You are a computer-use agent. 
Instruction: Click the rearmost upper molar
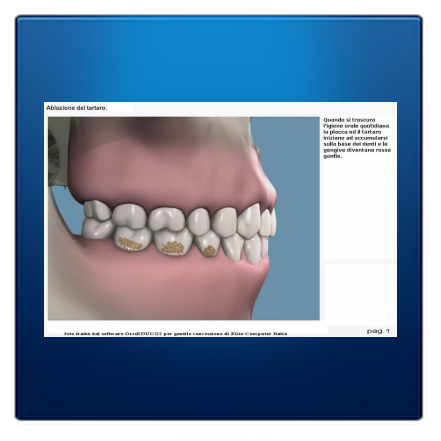pos(96,210)
